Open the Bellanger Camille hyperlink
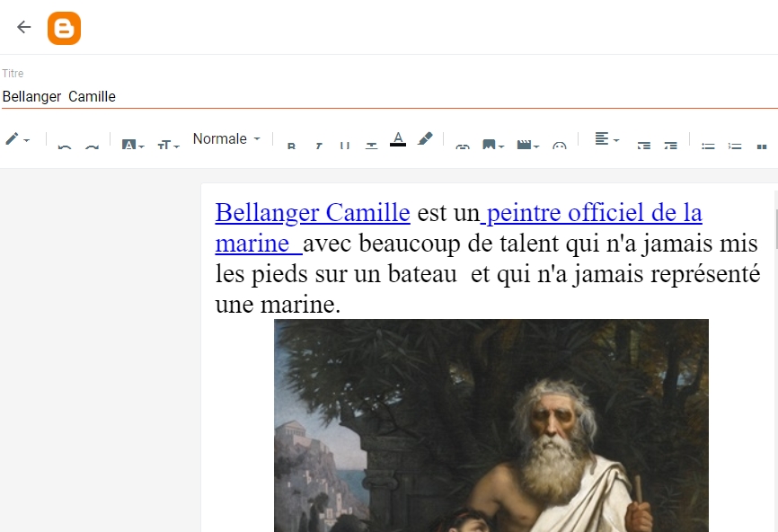This screenshot has height=532, width=778. click(313, 213)
